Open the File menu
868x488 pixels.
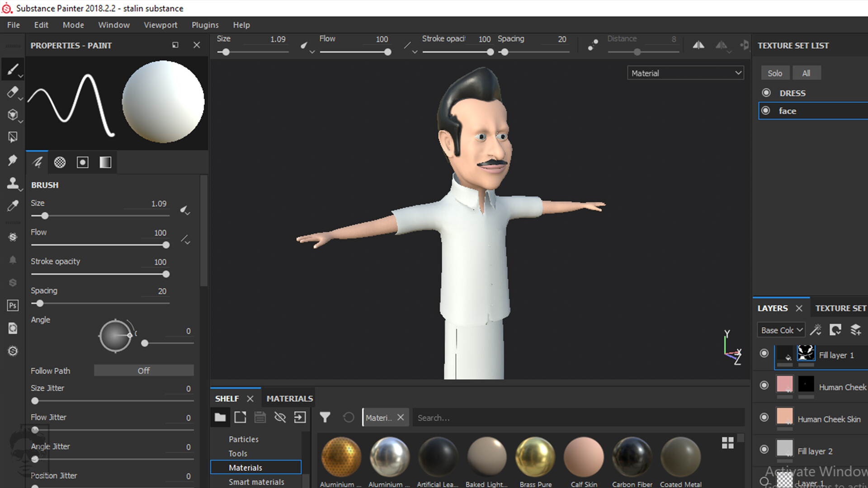[x=14, y=25]
